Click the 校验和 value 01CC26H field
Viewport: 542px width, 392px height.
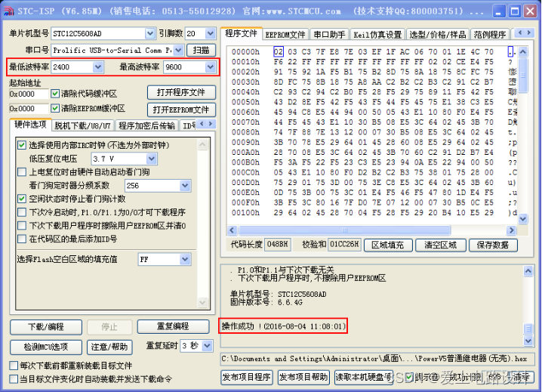345,244
